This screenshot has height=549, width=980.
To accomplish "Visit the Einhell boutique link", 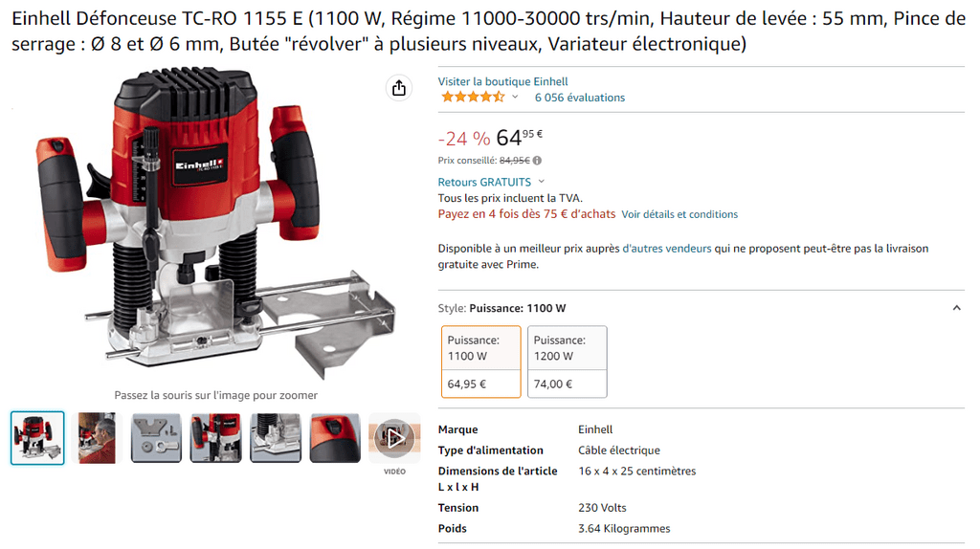I will click(502, 81).
